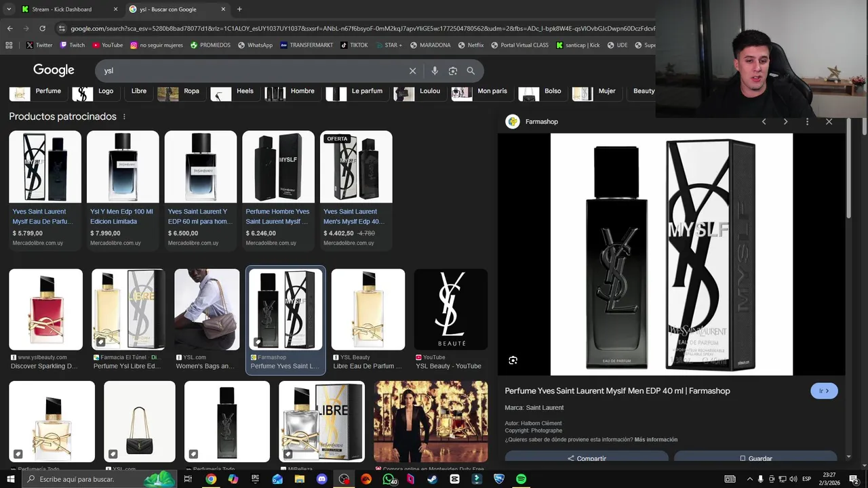This screenshot has width=868, height=488.
Task: Open the Twitter bookmark
Action: tap(39, 45)
